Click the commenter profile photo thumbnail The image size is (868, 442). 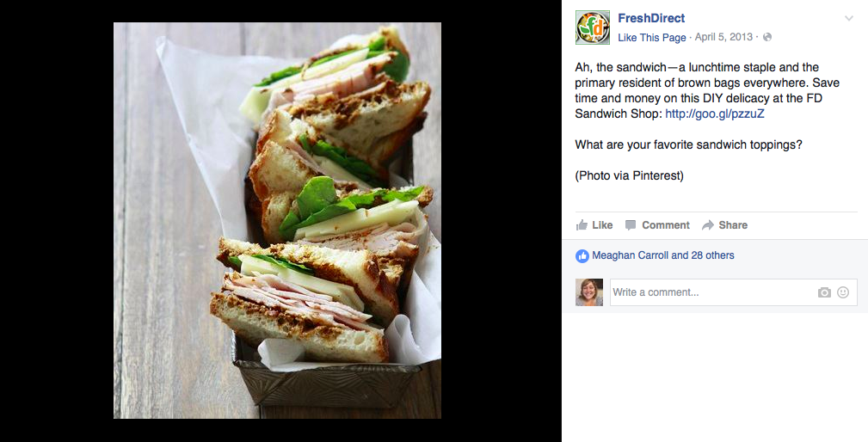coord(589,292)
